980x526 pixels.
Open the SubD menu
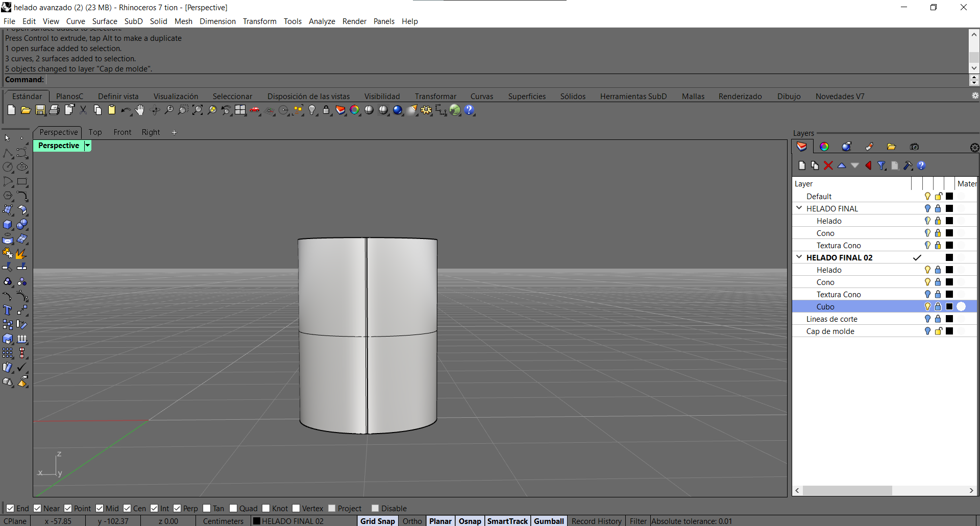coord(133,21)
